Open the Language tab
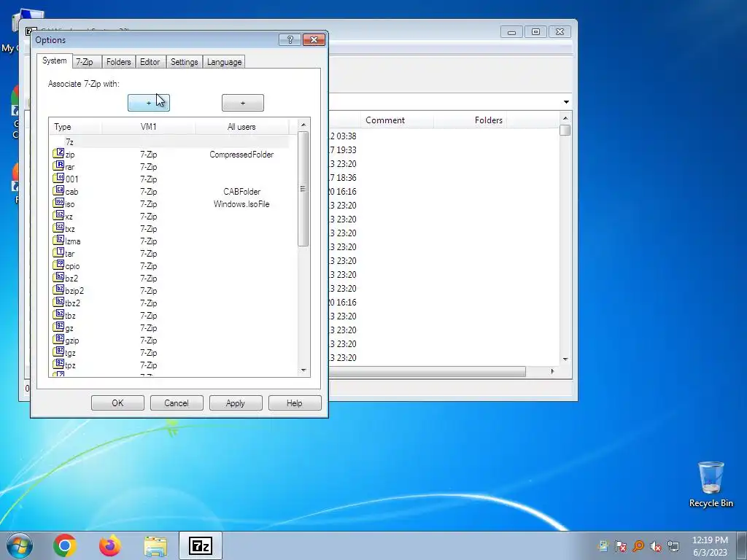This screenshot has height=560, width=747. [x=225, y=62]
